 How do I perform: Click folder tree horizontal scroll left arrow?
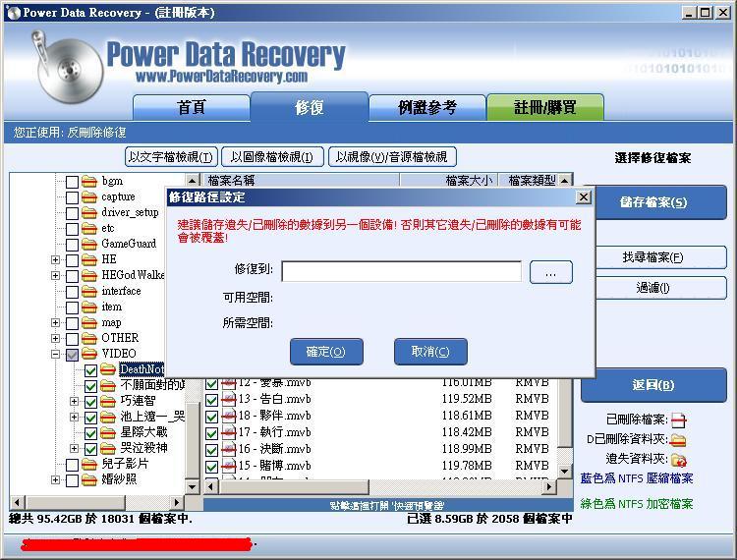point(17,503)
